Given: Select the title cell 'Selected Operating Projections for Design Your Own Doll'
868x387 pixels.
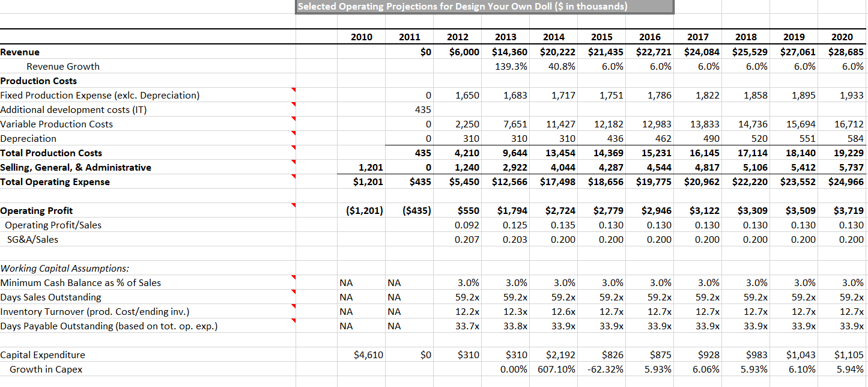Looking at the screenshot, I should (x=485, y=7).
